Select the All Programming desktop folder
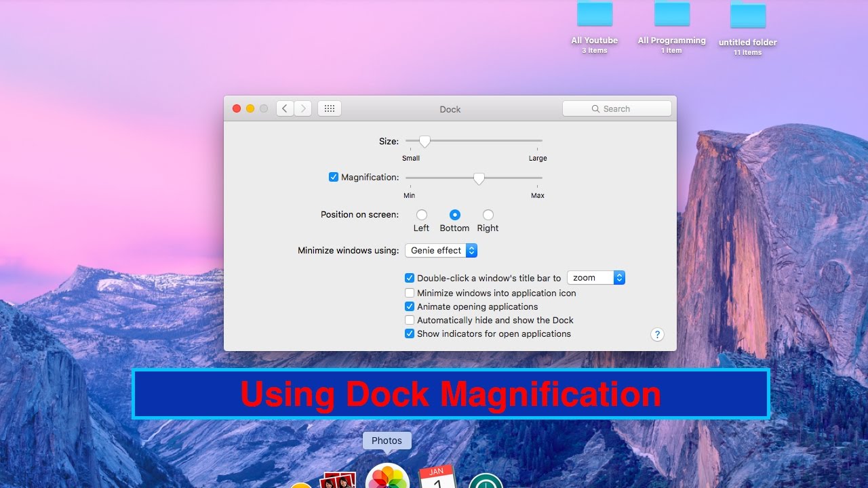 [x=671, y=27]
